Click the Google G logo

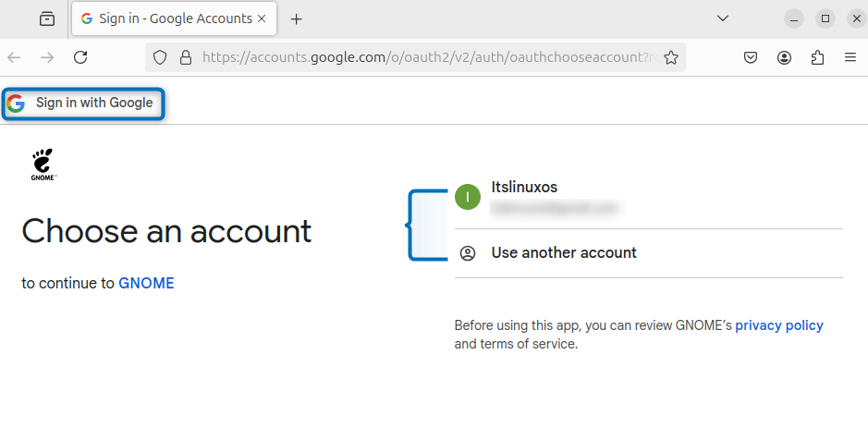16,103
